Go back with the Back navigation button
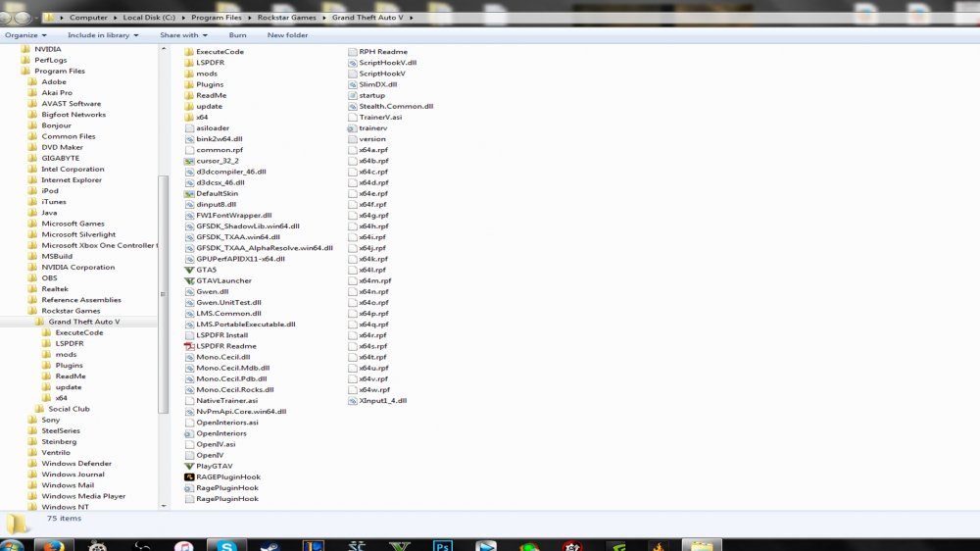 click(x=4, y=18)
